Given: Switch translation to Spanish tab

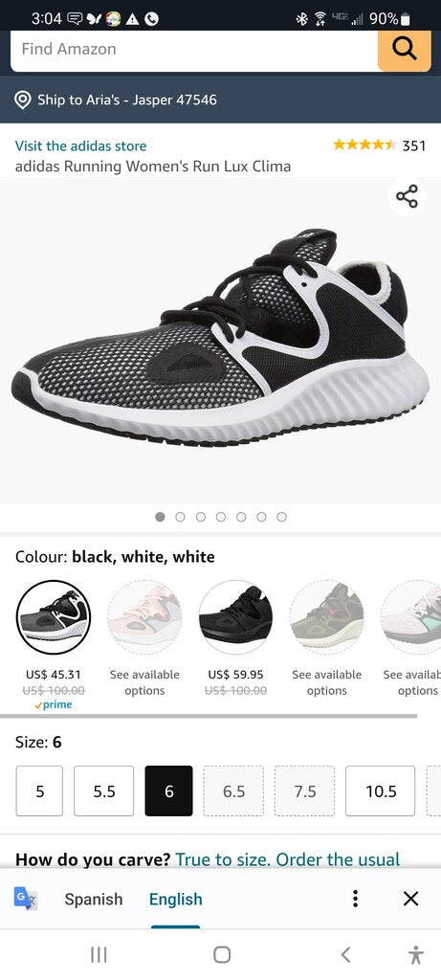Looking at the screenshot, I should pyautogui.click(x=94, y=899).
